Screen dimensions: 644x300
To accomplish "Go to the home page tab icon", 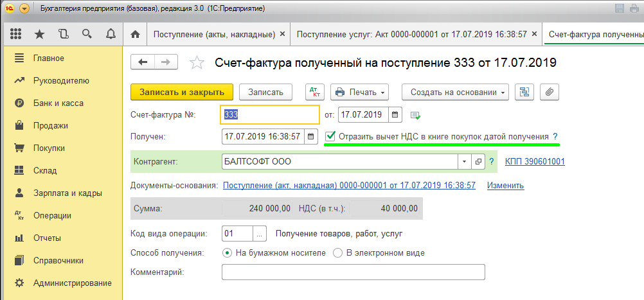I will point(135,35).
